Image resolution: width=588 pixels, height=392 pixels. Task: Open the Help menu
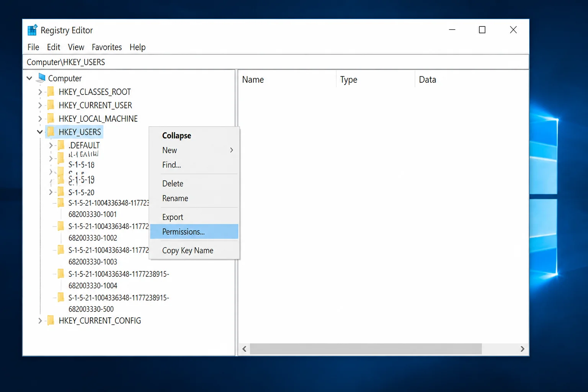[x=137, y=47]
